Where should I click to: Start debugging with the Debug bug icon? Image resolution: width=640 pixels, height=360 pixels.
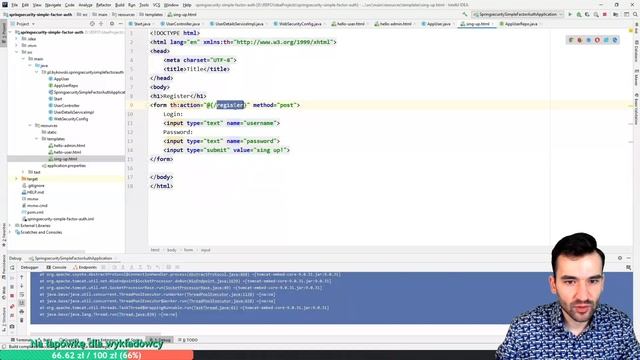coord(579,15)
